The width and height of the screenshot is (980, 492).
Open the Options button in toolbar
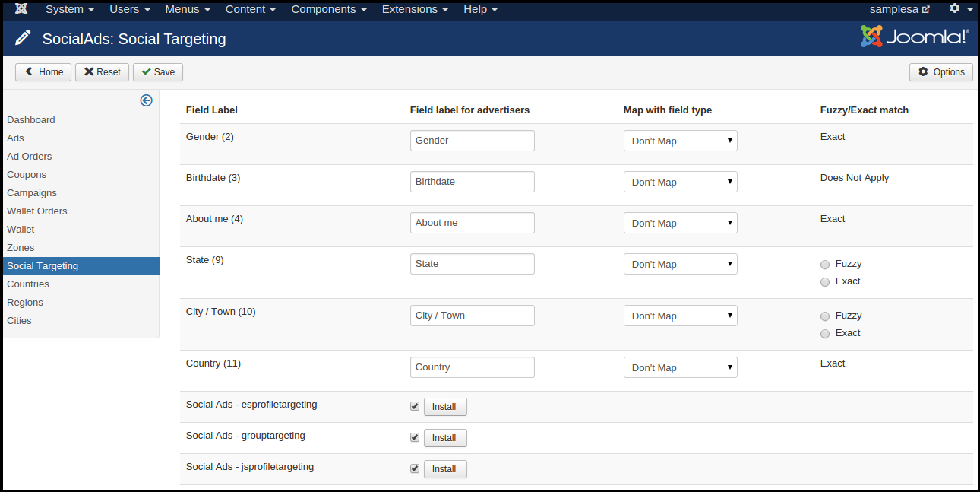coord(940,72)
